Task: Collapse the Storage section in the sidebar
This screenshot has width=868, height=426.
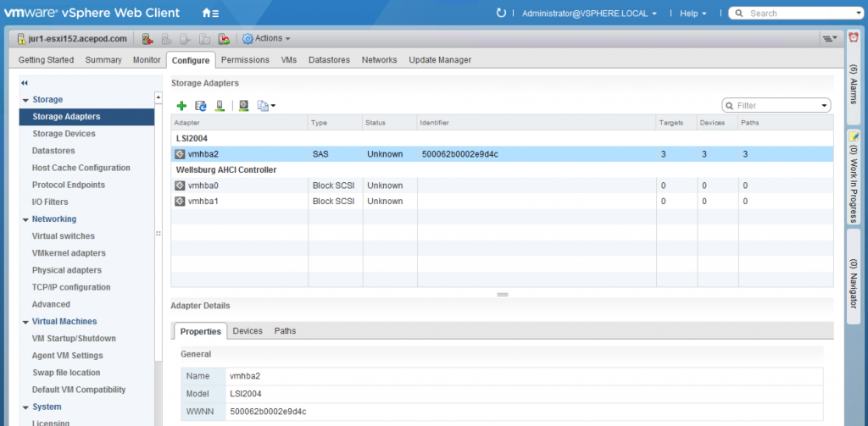Action: [25, 100]
